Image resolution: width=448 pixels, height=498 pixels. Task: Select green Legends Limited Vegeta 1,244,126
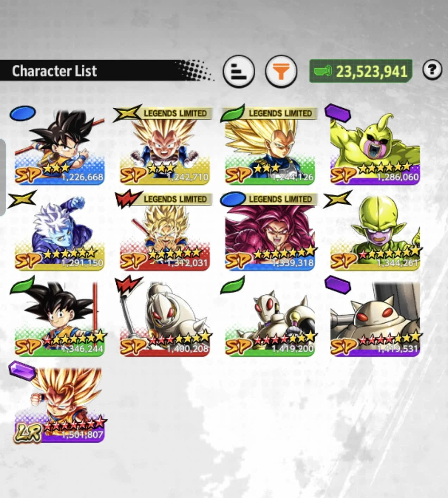pos(270,147)
